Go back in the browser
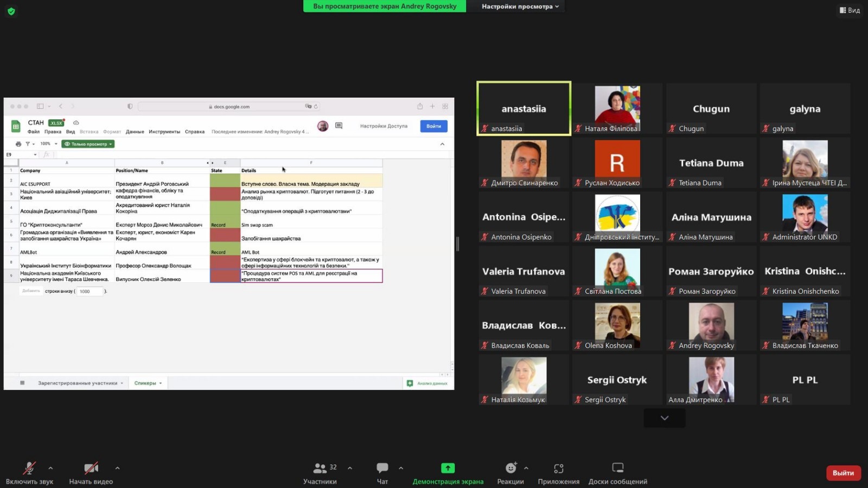Image resolution: width=868 pixels, height=488 pixels. (x=60, y=106)
